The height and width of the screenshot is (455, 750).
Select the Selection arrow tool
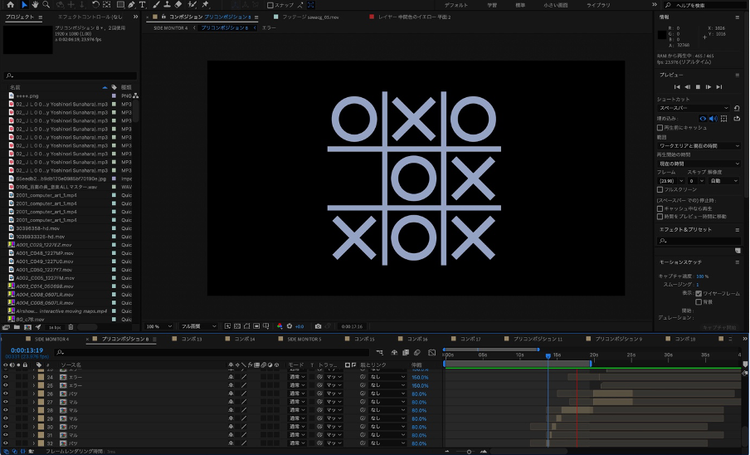click(25, 5)
